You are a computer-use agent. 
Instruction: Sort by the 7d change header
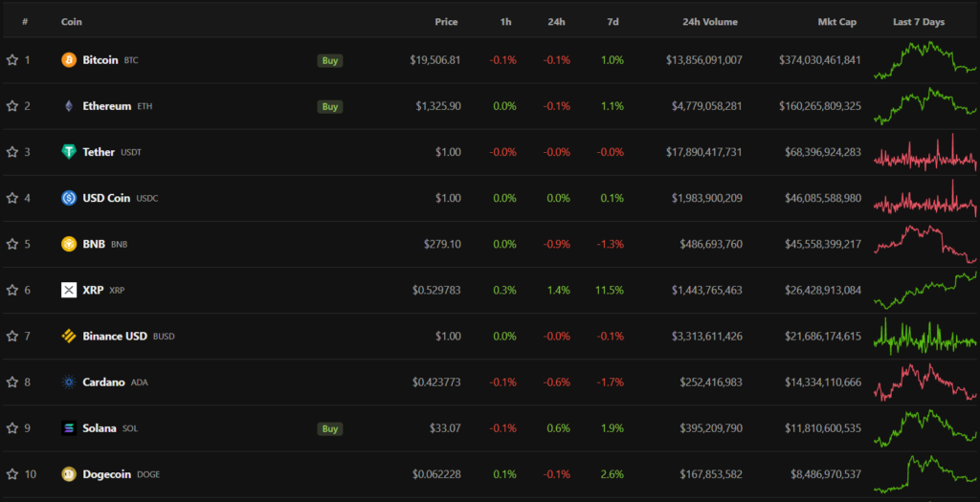pyautogui.click(x=612, y=22)
